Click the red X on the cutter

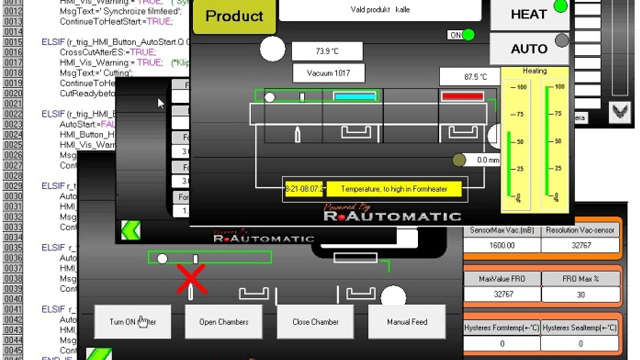(191, 279)
